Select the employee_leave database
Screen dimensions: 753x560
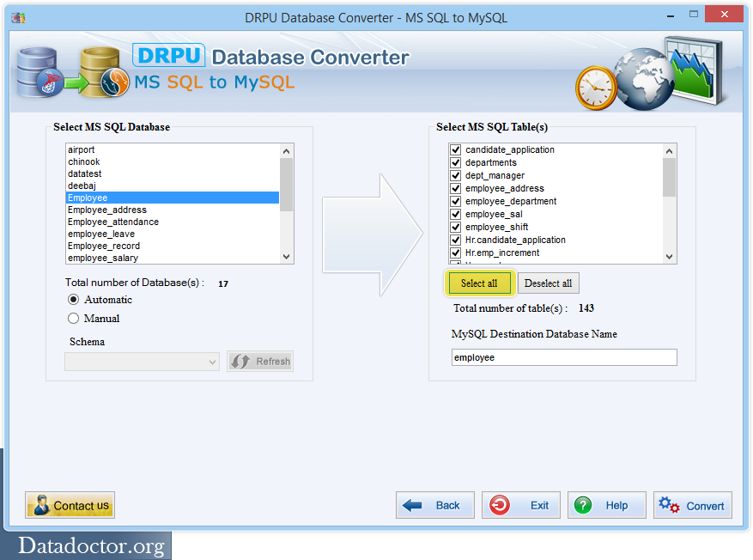tap(173, 234)
